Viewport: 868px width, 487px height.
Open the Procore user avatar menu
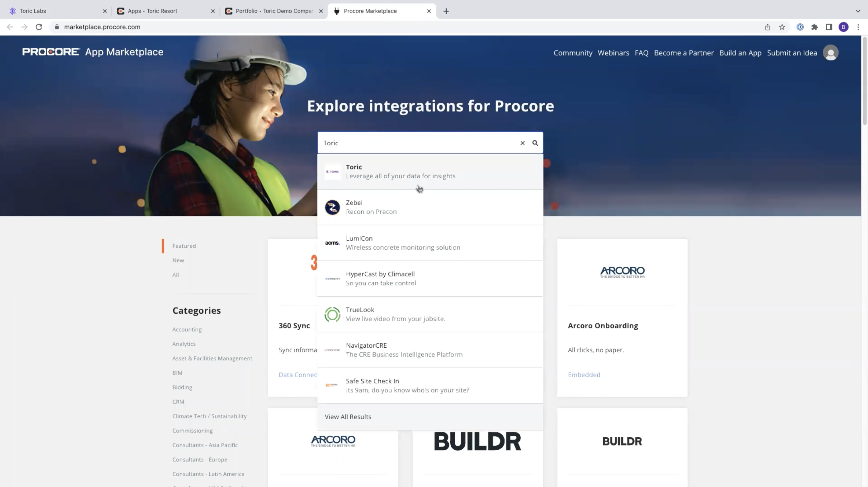pyautogui.click(x=831, y=53)
